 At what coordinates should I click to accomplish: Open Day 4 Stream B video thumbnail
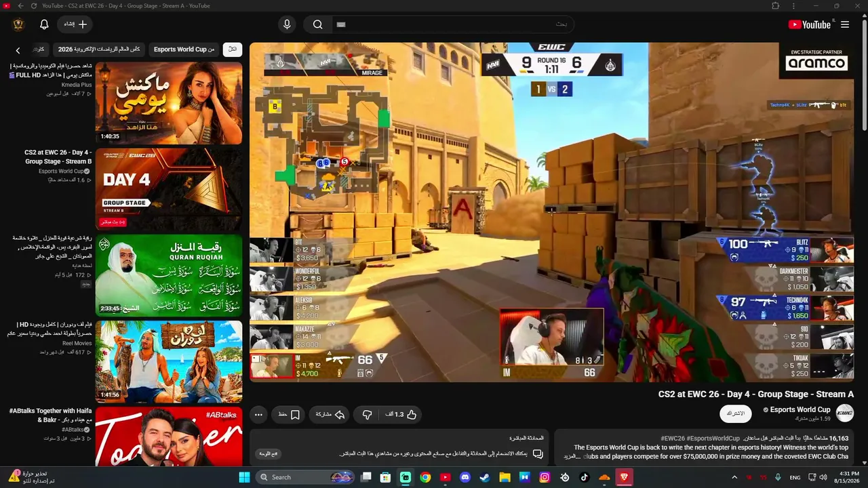(169, 189)
